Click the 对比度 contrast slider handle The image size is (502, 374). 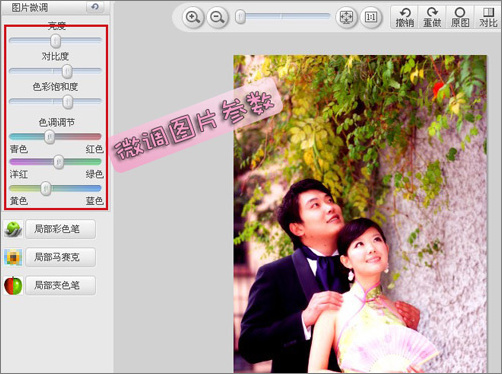tap(67, 71)
